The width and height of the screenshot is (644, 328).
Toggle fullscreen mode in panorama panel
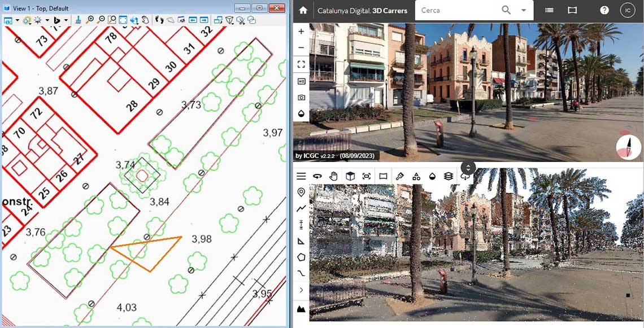[x=301, y=64]
